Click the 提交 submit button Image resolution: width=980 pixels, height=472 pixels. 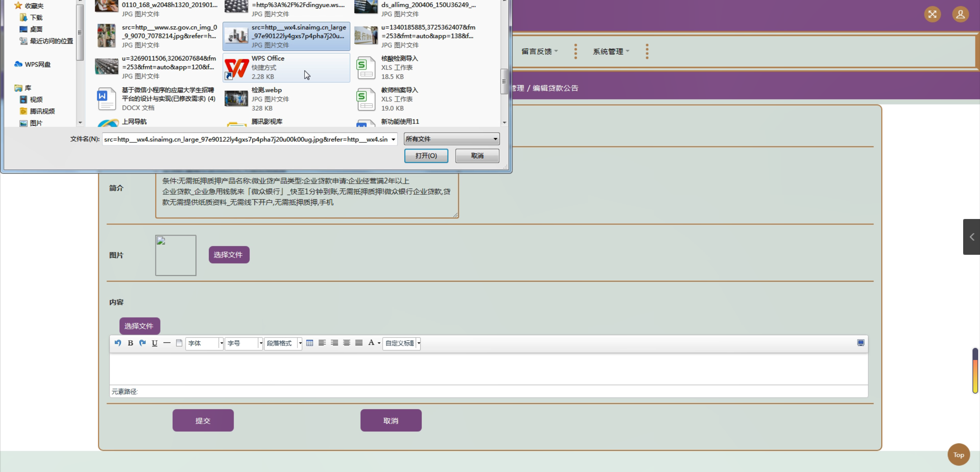point(203,420)
